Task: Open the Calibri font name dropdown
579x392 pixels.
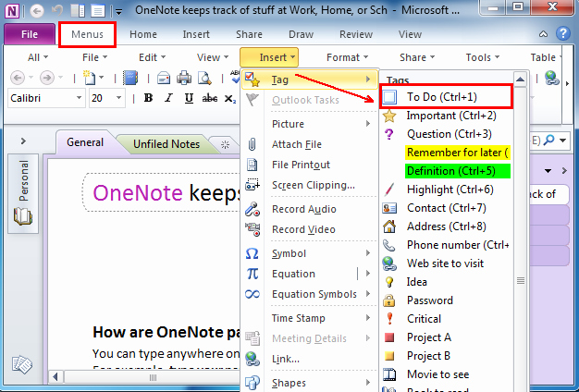Action: pyautogui.click(x=79, y=98)
